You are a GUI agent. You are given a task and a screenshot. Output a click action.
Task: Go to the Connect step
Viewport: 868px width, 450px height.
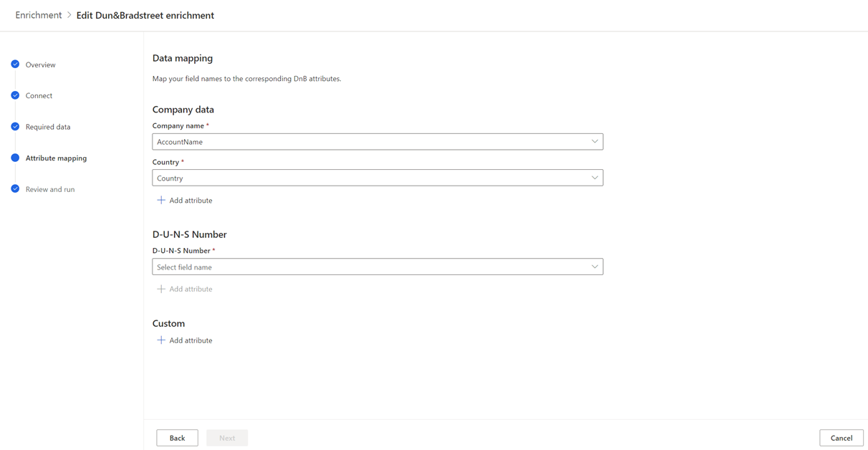39,95
